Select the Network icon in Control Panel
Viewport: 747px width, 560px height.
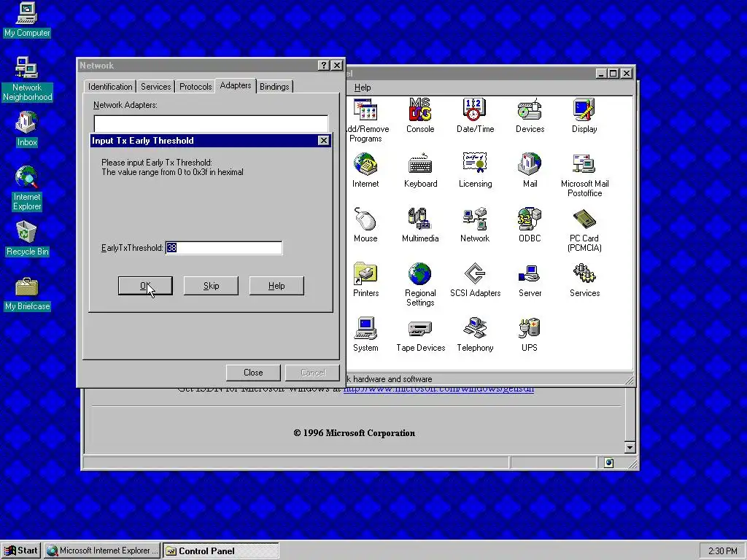tap(474, 225)
